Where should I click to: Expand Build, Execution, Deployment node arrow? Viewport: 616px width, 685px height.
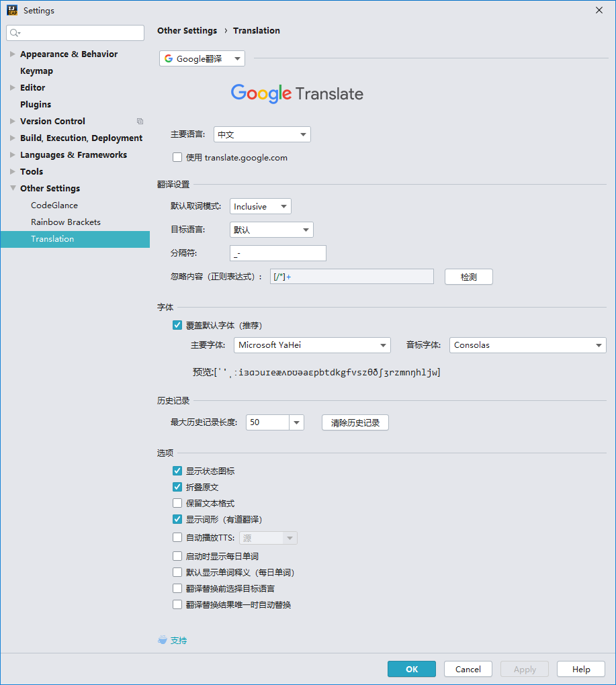[x=13, y=138]
